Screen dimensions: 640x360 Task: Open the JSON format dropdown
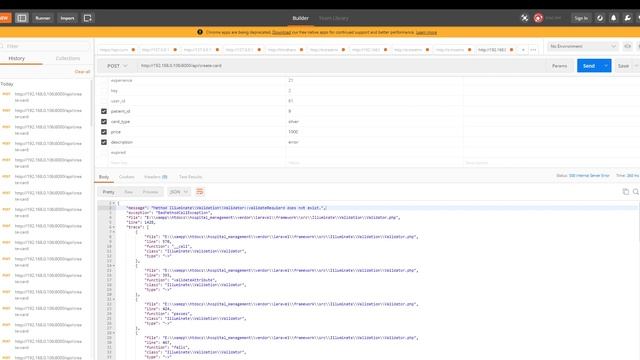(x=179, y=192)
